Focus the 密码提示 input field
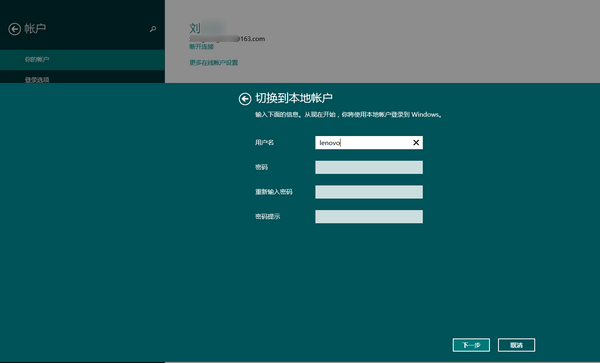 point(369,216)
